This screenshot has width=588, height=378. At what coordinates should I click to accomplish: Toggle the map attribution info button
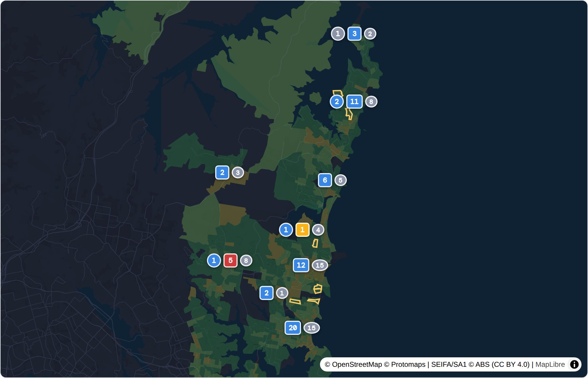coord(574,364)
